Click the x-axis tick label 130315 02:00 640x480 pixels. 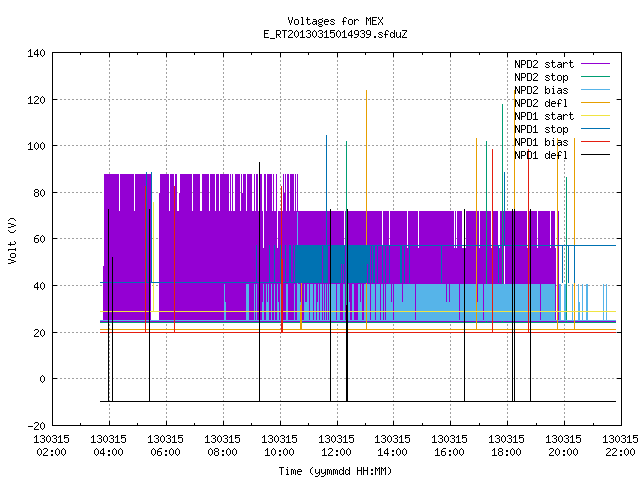click(51, 446)
